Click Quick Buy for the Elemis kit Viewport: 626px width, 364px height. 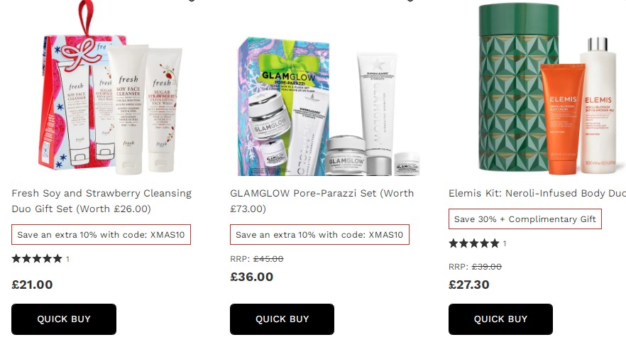(500, 319)
